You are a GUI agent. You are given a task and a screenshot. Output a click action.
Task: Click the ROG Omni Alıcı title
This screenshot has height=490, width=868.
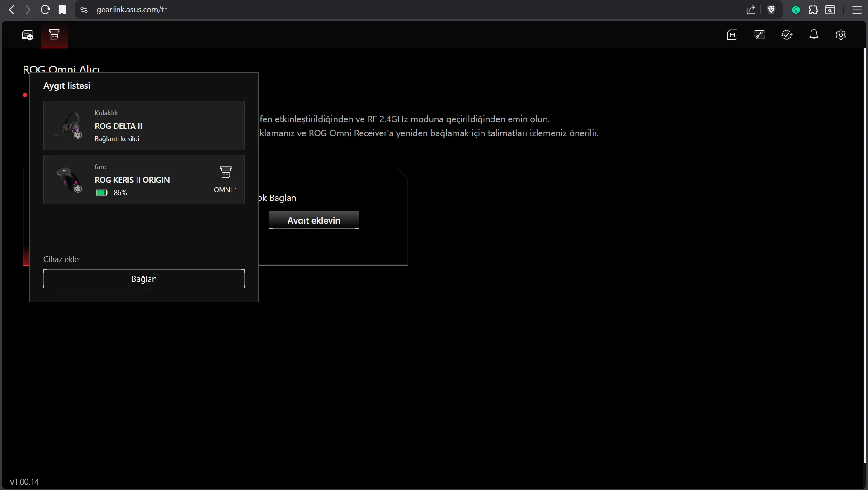(61, 69)
